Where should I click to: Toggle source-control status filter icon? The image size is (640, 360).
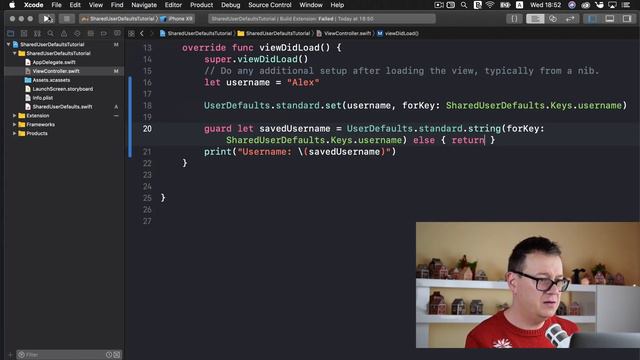(x=117, y=355)
